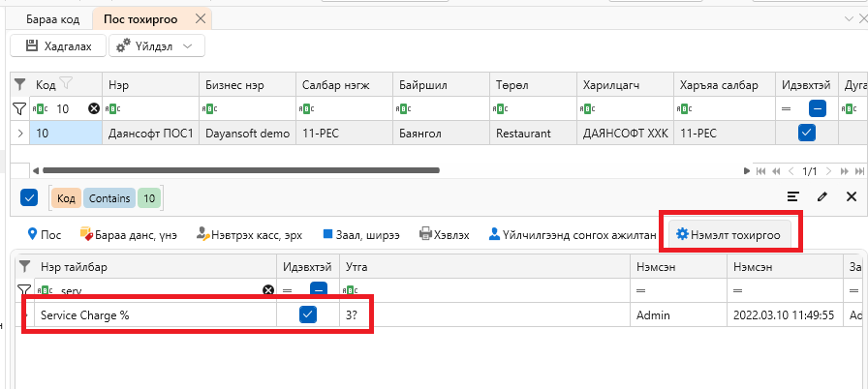Click the equals operator under the second Нэмсэн column
This screenshot has height=389, width=868.
tap(738, 290)
